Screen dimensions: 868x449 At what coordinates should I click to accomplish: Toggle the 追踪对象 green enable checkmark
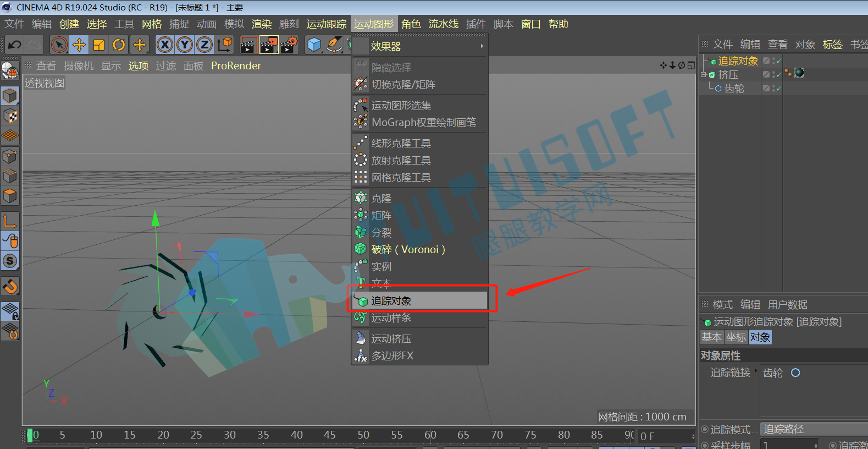[x=778, y=62]
